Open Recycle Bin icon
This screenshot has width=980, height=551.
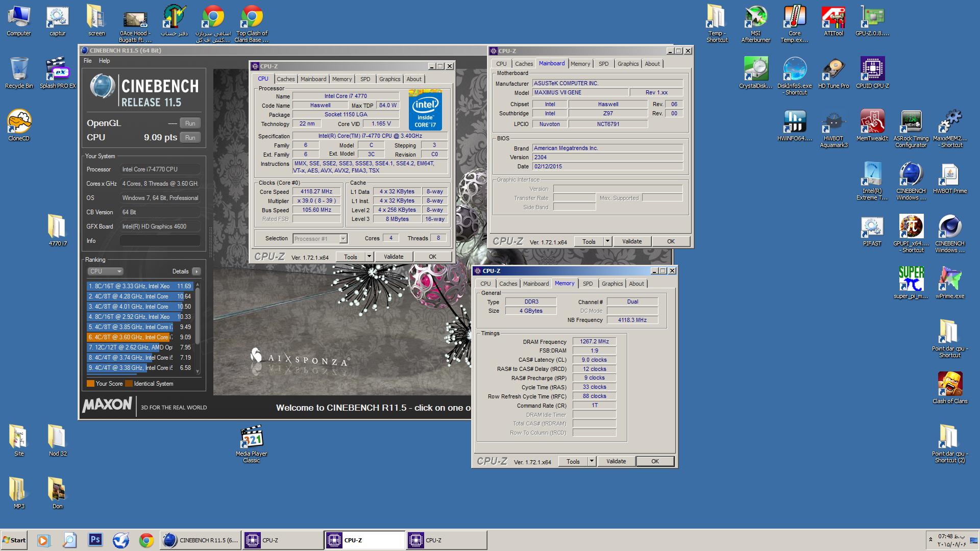tap(19, 72)
